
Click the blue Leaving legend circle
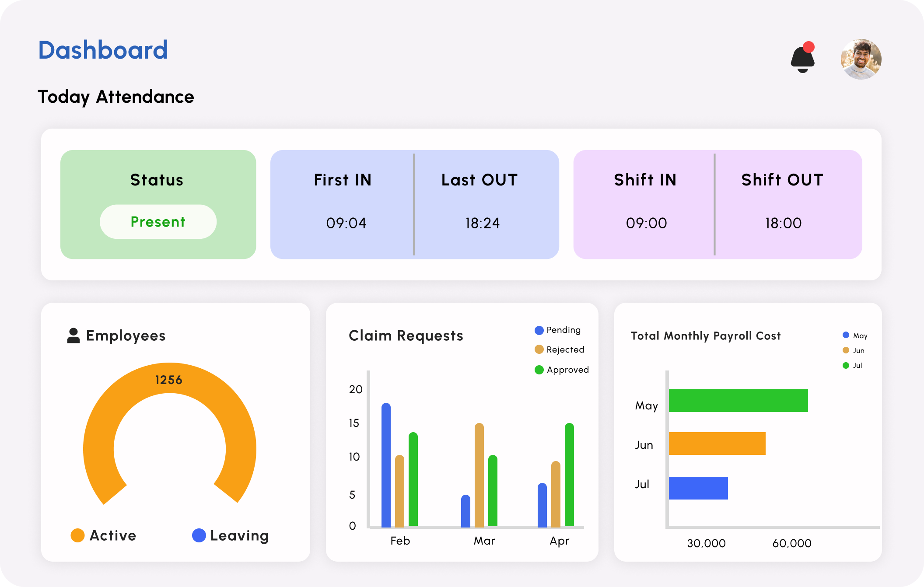pos(199,535)
